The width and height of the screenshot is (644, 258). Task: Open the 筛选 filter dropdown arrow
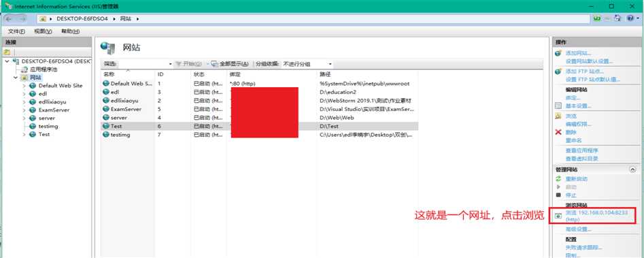pyautogui.click(x=171, y=65)
